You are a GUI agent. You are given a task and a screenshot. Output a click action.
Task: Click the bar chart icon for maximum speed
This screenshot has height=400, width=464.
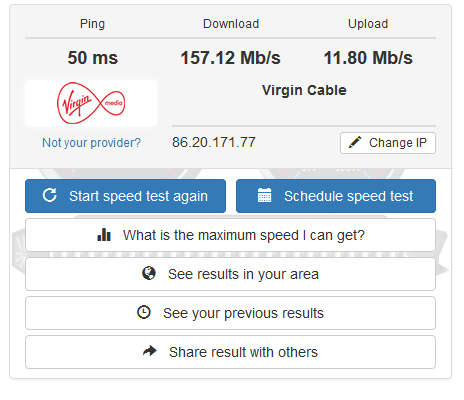coord(104,235)
